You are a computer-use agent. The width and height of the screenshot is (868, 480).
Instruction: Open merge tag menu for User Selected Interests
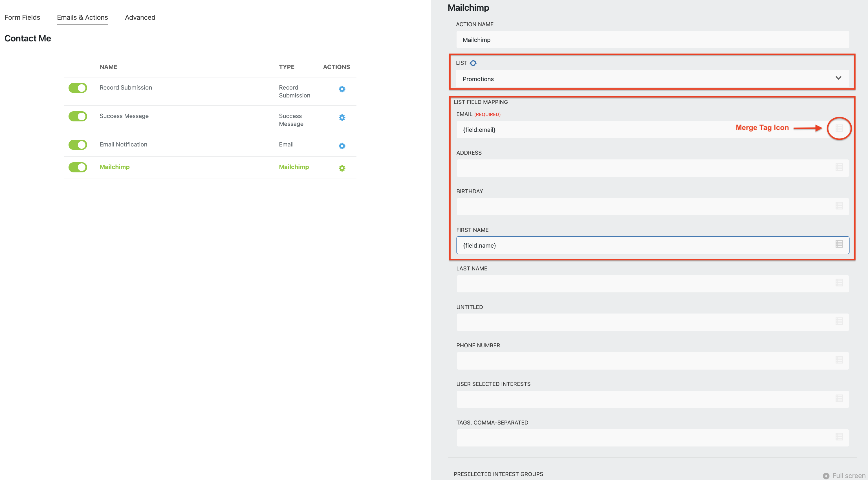point(839,399)
